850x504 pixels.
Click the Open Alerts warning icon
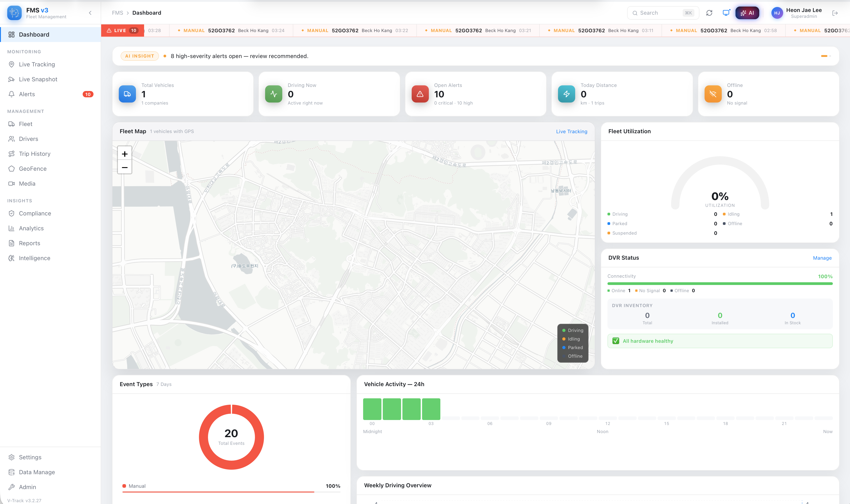(420, 94)
